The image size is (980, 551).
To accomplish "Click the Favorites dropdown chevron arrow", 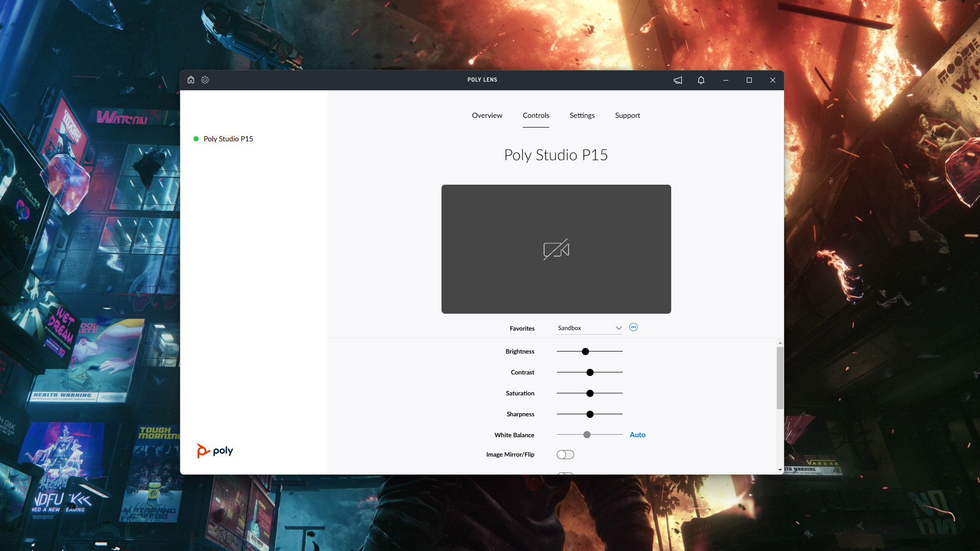I will (x=619, y=328).
